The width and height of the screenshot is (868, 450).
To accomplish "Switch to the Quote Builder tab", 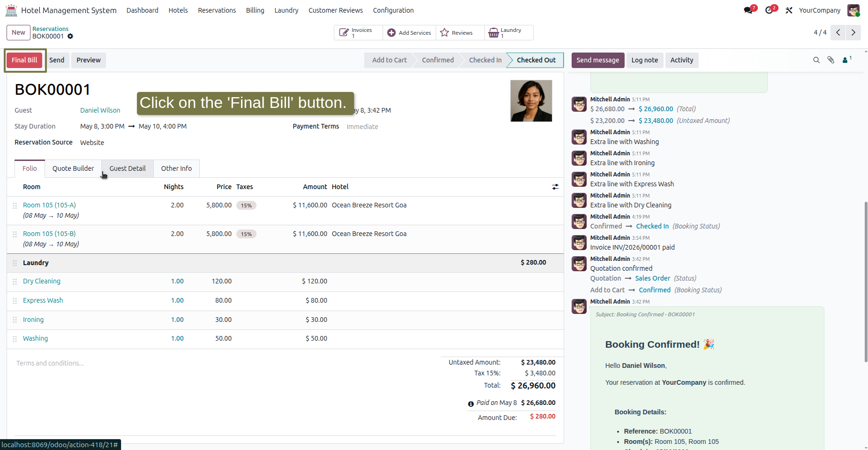I will pos(73,168).
